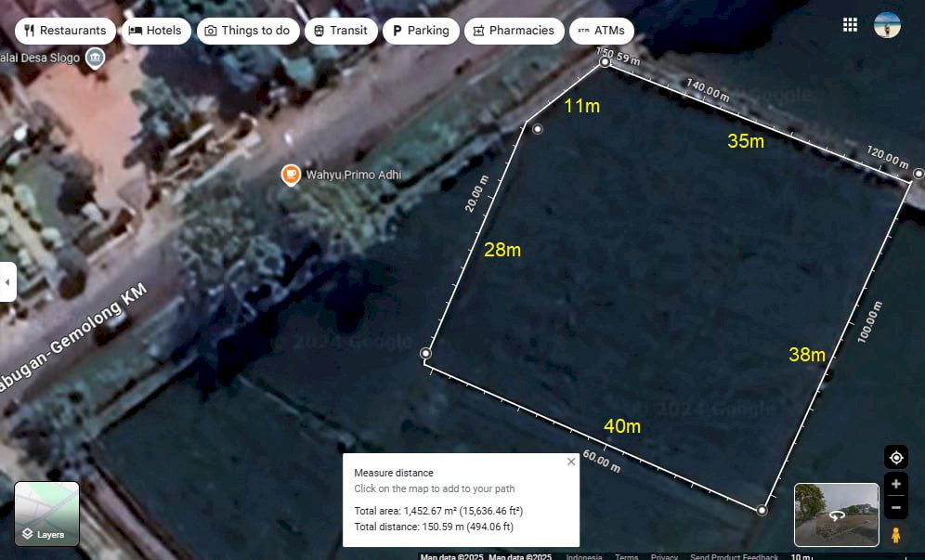This screenshot has height=560, width=925.
Task: Expand the collapsed side panel arrow
Action: 7,281
